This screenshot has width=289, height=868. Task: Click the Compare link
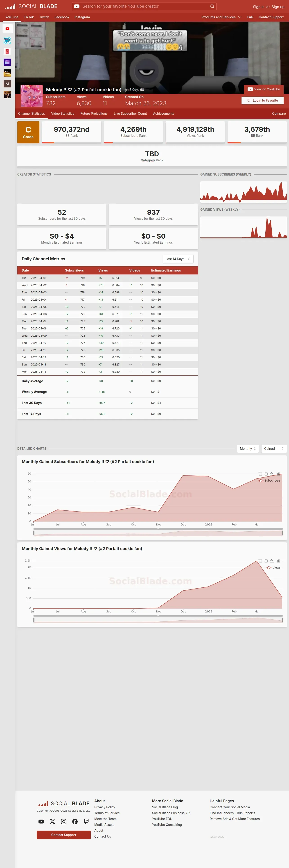point(279,114)
